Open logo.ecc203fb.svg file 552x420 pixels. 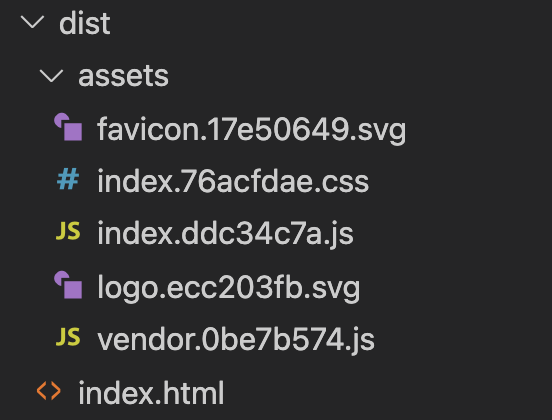click(228, 288)
